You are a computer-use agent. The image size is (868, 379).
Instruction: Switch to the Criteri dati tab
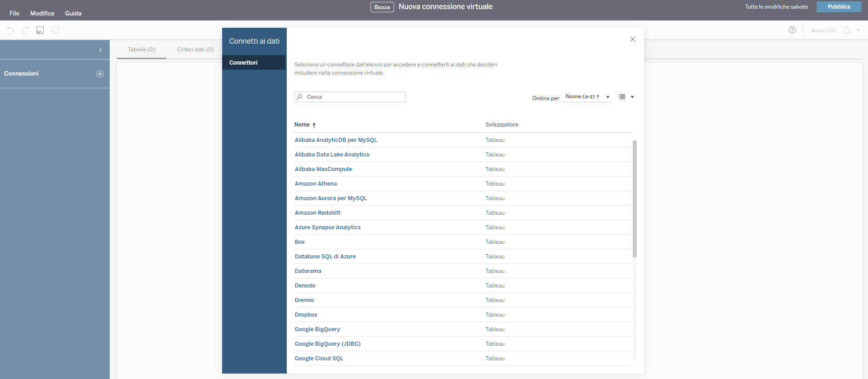195,50
